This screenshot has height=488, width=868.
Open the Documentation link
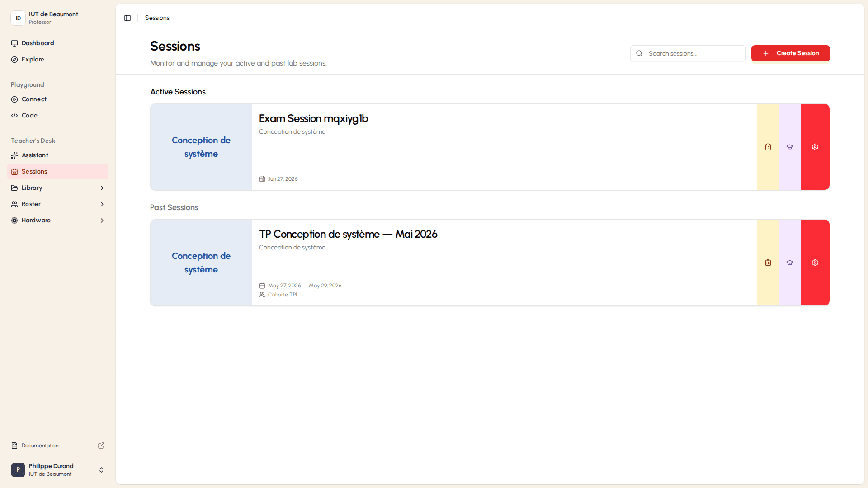[58, 446]
